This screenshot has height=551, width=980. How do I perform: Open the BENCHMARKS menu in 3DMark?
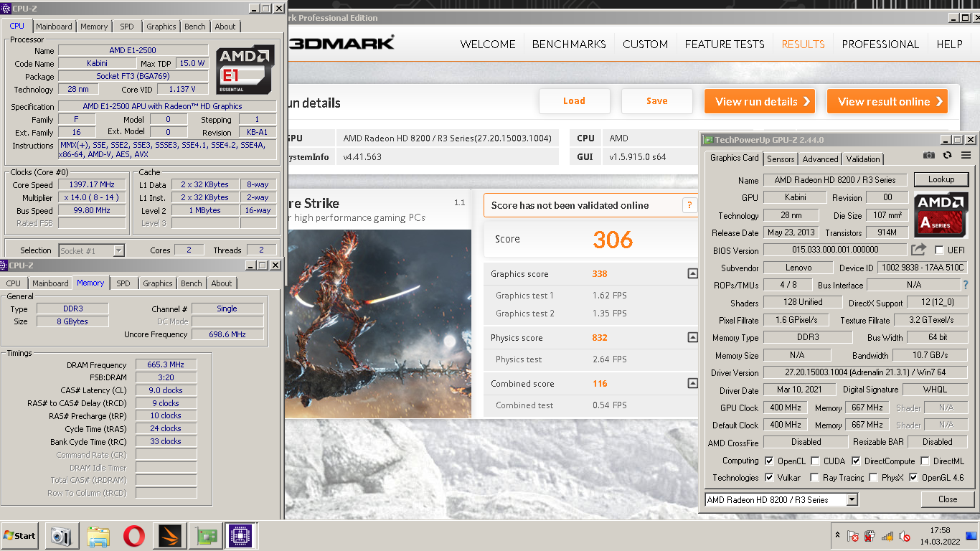click(x=569, y=44)
